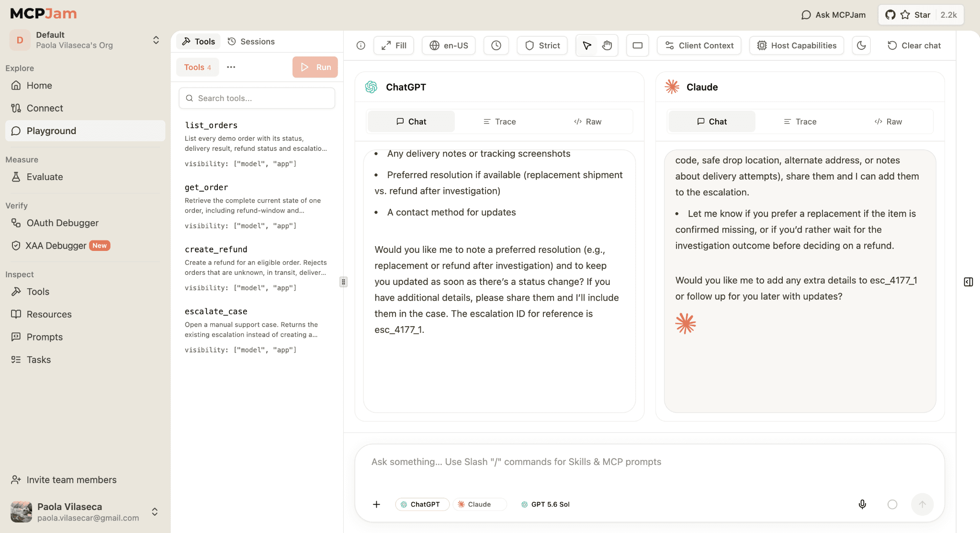Toggle dark mode with the moon icon
The image size is (980, 533).
(861, 45)
